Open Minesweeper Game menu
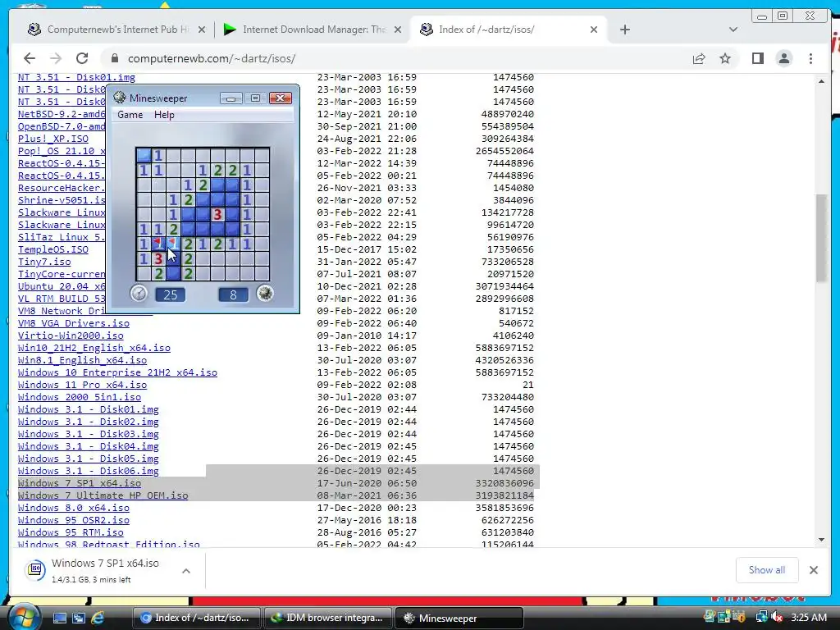 [x=130, y=115]
